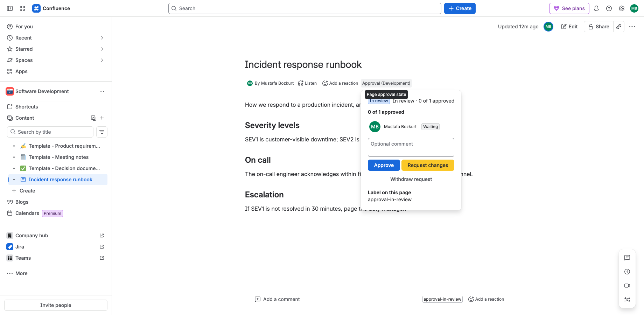Open Shortcuts in the space sidebar

(x=56, y=107)
